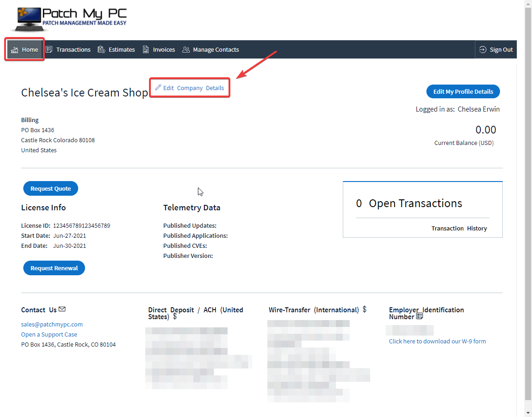Click the End Date value Jun-30-2021
This screenshot has height=417, width=532.
(69, 246)
